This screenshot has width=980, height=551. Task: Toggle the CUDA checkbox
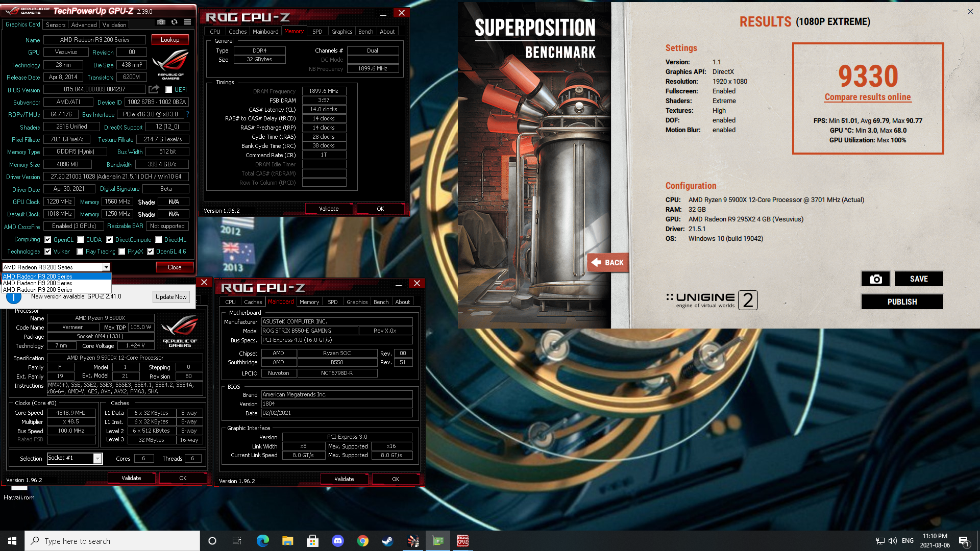click(x=81, y=240)
